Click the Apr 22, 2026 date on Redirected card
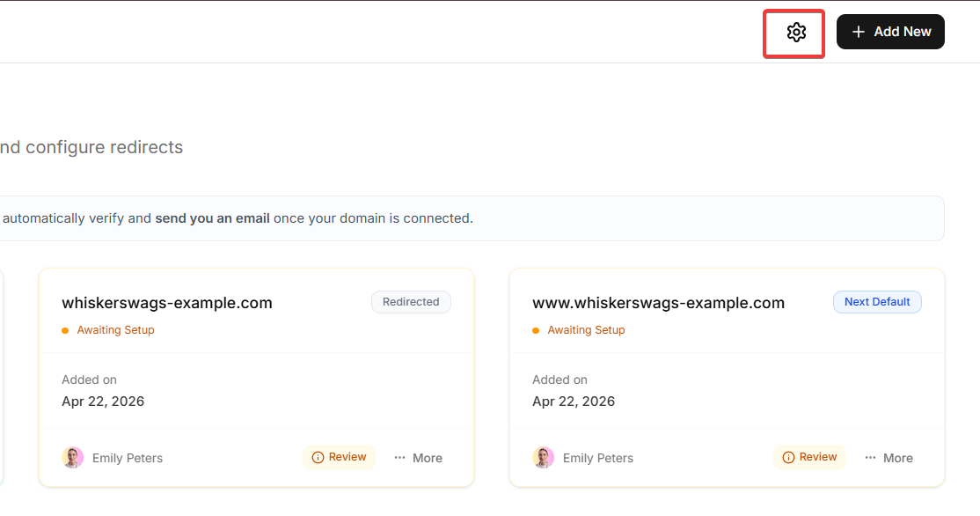980x516 pixels. click(x=103, y=402)
